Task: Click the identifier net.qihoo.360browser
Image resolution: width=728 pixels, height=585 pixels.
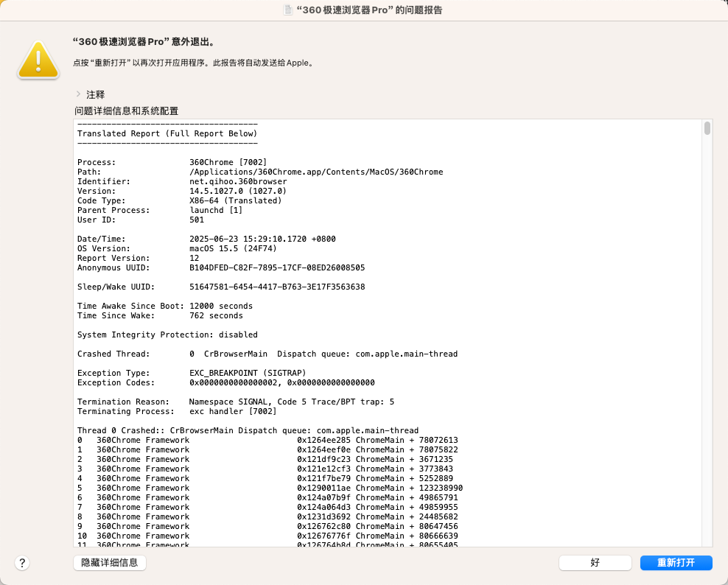Action: point(238,181)
